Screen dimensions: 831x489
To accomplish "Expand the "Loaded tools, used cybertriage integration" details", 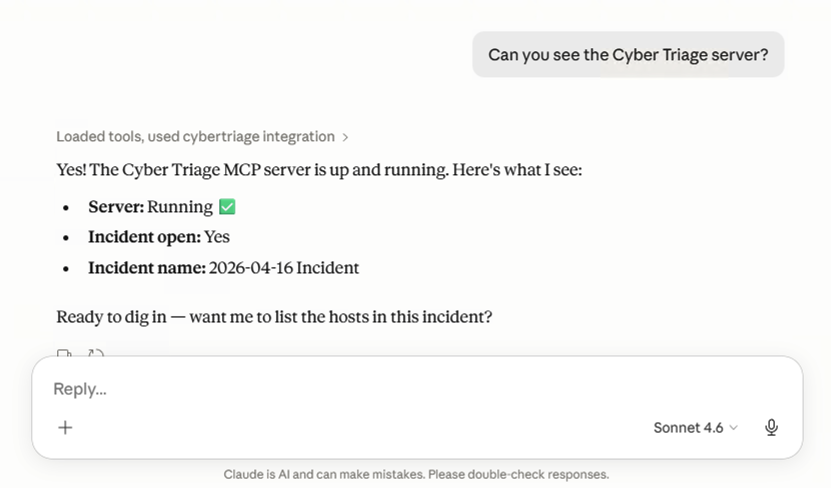I will 195,137.
